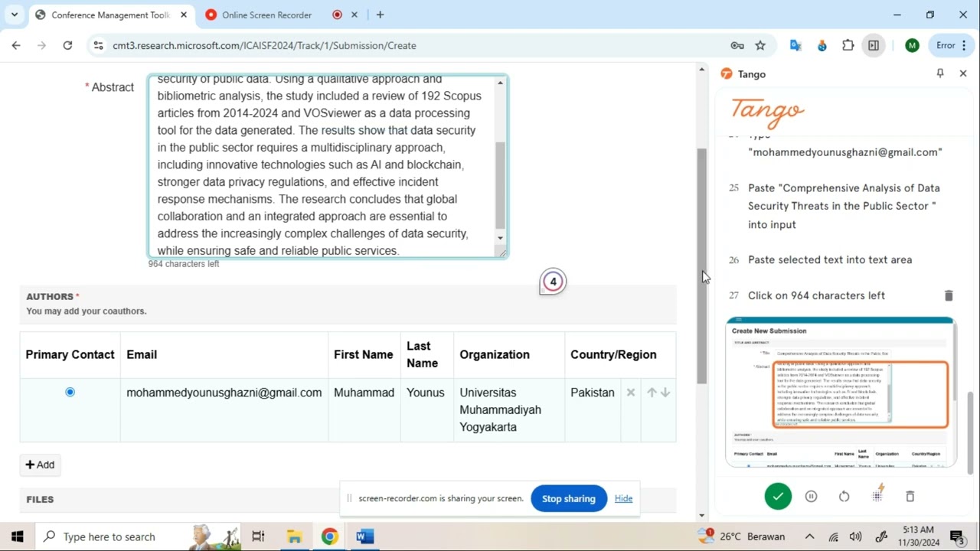Delete step 27 with its trash icon
Viewport: 980px width, 551px height.
coord(949,295)
